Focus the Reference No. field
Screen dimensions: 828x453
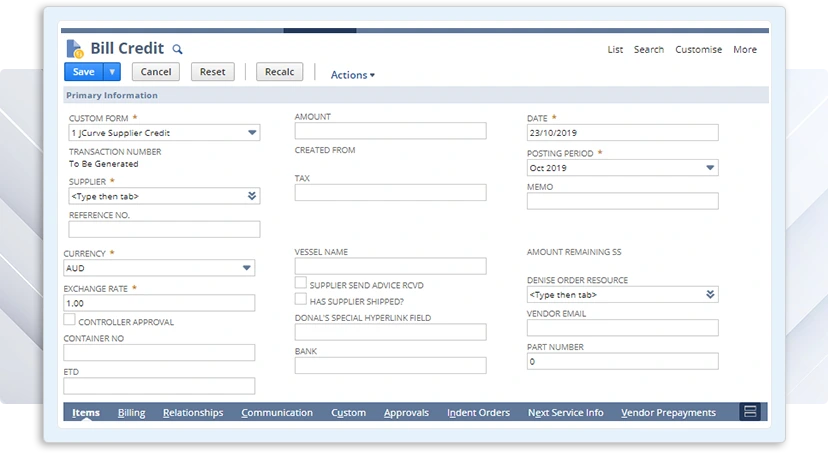point(164,229)
